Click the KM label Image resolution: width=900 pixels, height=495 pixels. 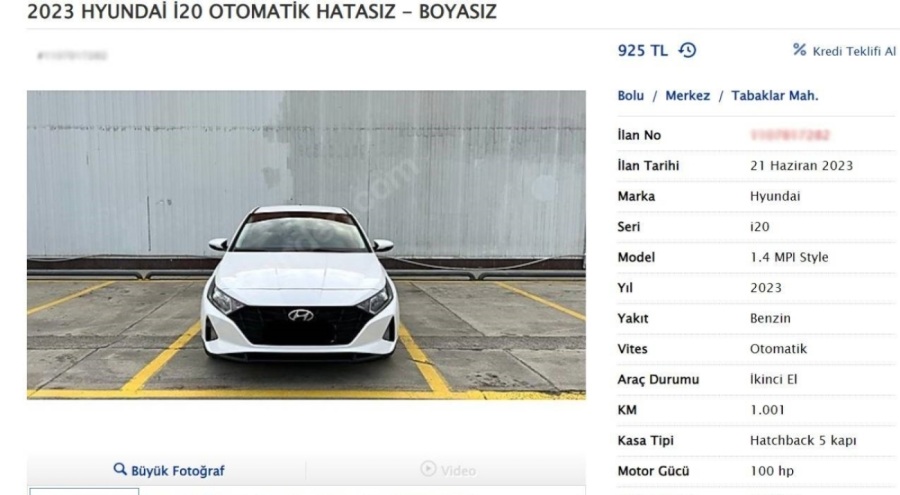[627, 410]
